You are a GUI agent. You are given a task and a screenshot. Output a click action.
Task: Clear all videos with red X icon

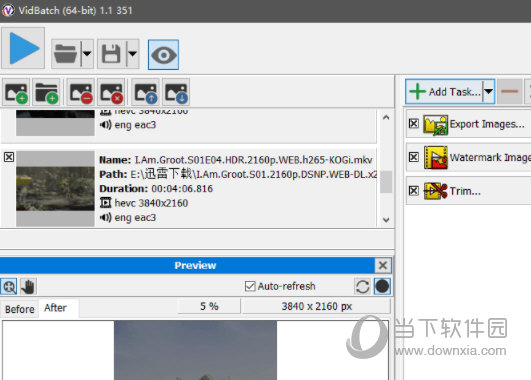coord(111,92)
